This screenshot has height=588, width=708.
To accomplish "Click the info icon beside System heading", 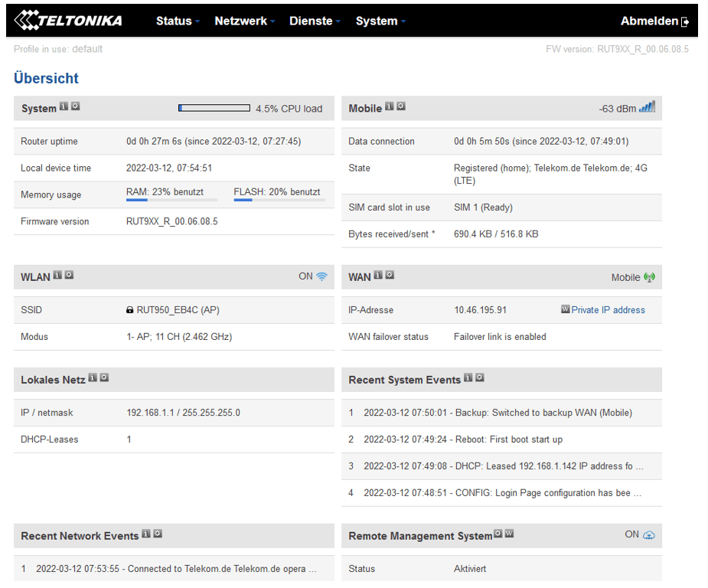I will coord(64,107).
